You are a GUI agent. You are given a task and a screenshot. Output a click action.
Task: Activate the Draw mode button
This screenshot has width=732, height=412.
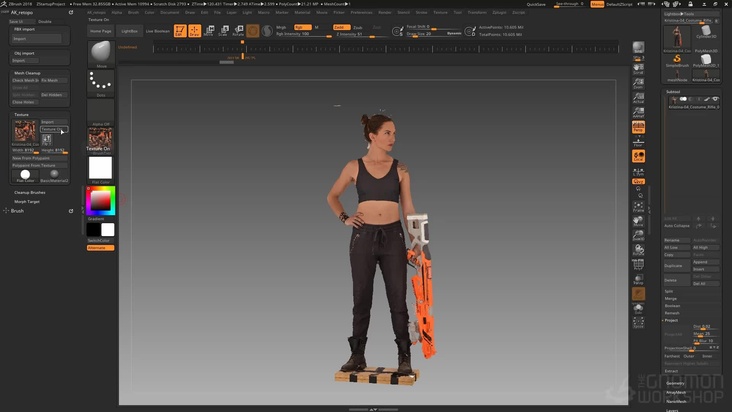195,31
